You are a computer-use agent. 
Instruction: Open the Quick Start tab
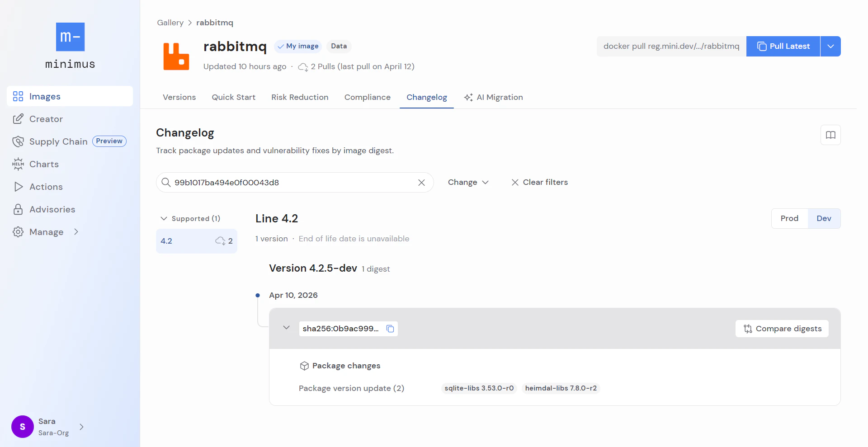point(234,97)
